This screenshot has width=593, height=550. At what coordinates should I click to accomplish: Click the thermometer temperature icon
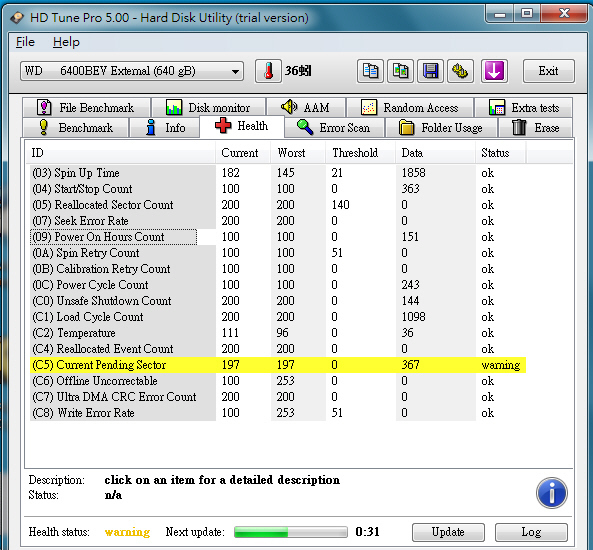click(268, 71)
